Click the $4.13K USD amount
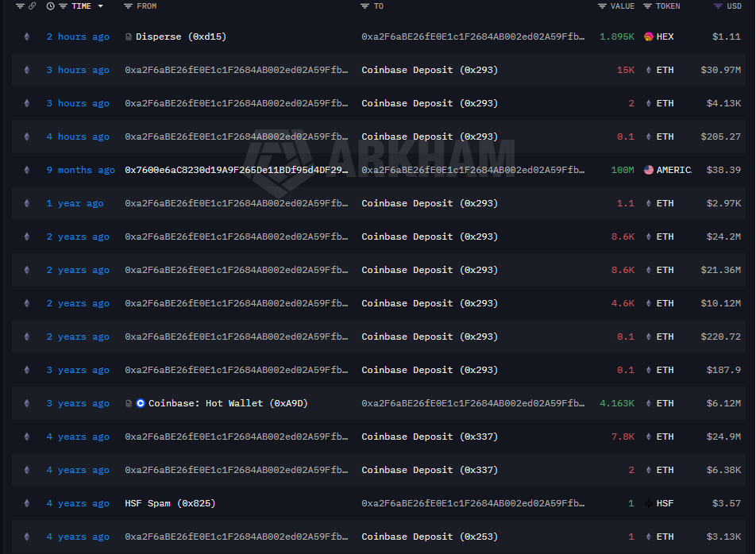Screen dimensions: 756x554 point(723,103)
